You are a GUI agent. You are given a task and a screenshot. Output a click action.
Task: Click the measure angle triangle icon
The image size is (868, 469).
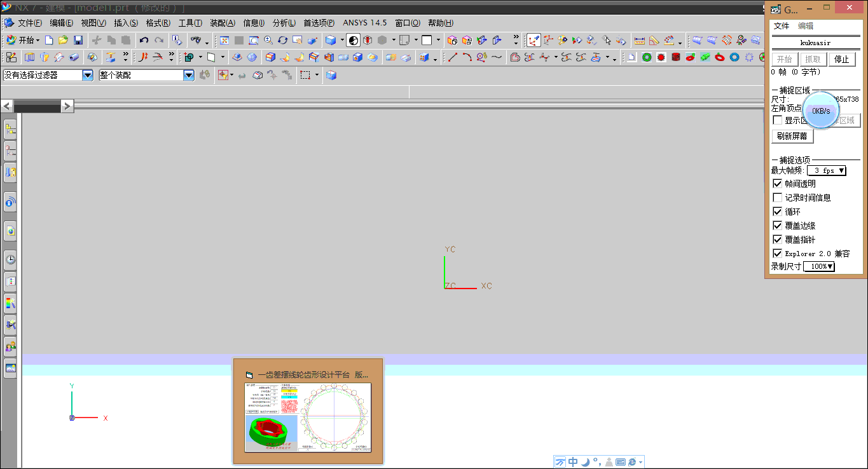654,40
